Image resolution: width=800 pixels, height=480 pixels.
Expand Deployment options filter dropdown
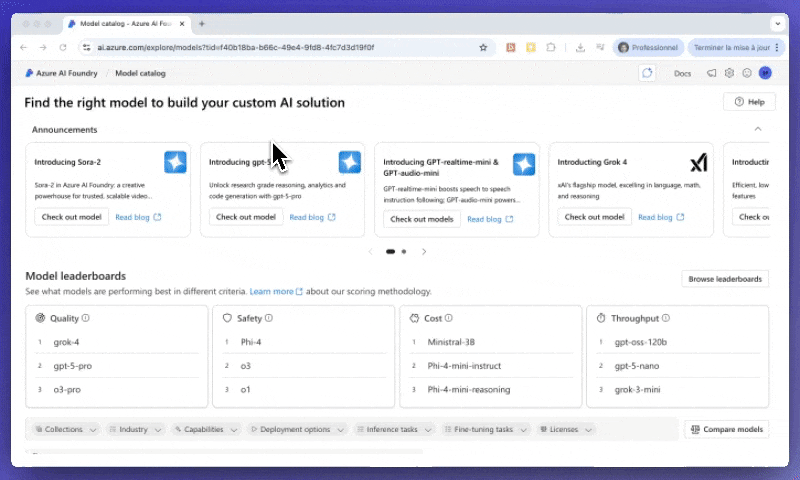[x=297, y=430]
